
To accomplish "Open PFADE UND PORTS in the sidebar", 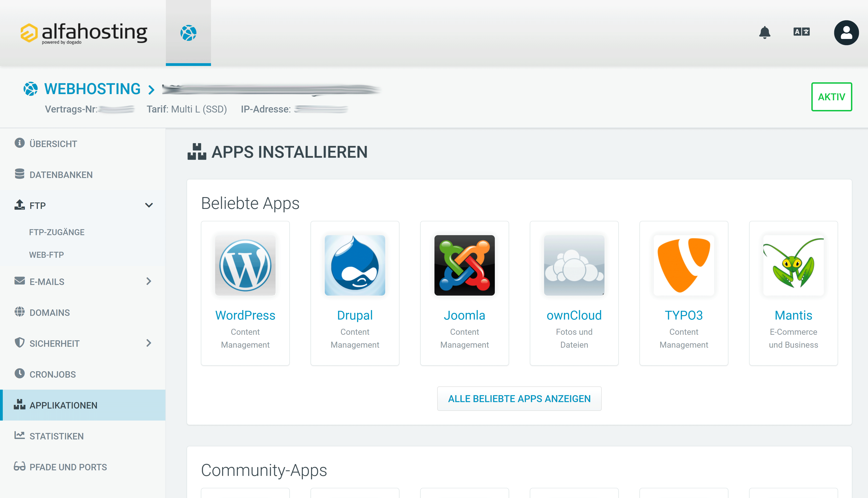I will 83,467.
